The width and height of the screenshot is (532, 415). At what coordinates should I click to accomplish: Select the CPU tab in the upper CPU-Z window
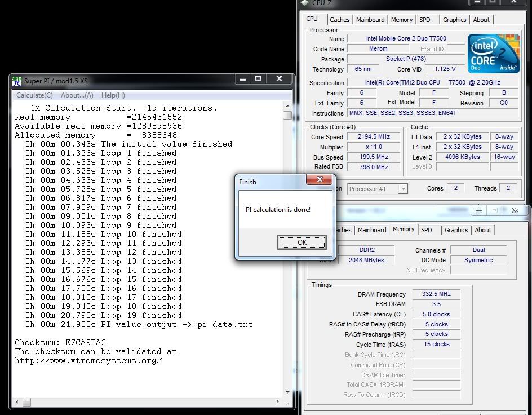tap(312, 19)
